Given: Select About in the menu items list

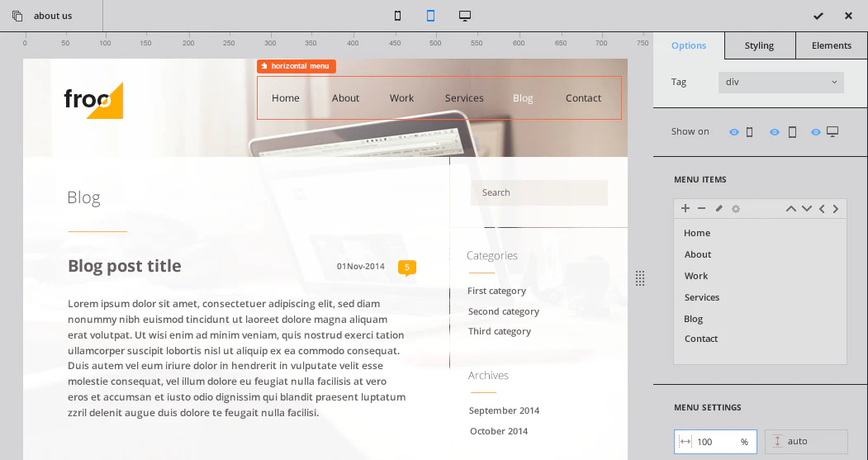Looking at the screenshot, I should (x=698, y=254).
